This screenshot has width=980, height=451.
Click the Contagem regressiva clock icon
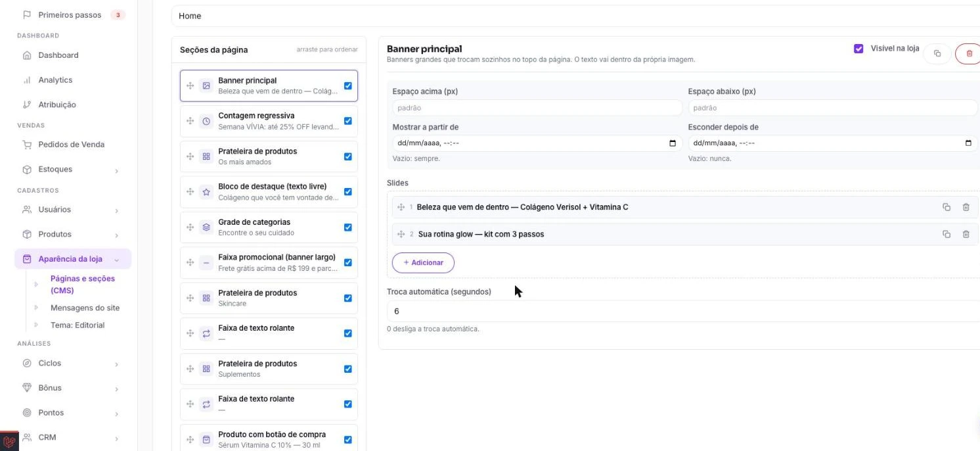pyautogui.click(x=206, y=121)
